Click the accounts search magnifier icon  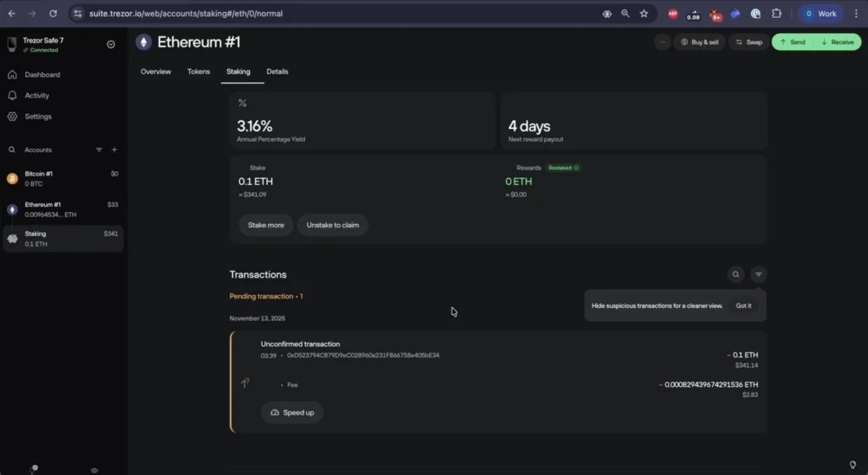click(x=12, y=150)
